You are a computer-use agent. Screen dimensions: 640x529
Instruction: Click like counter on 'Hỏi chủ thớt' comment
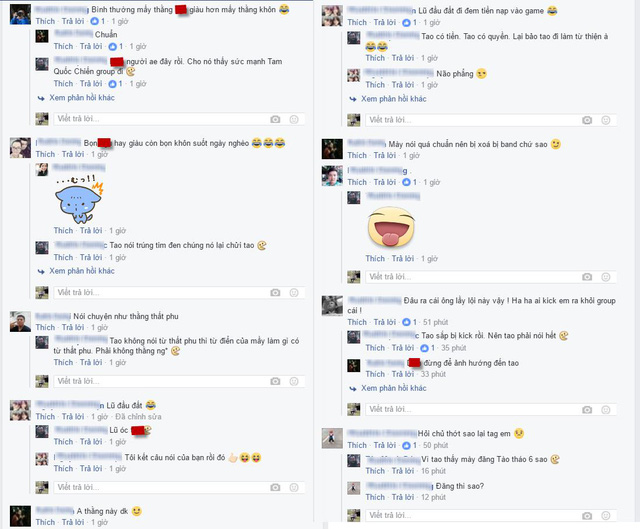point(409,445)
